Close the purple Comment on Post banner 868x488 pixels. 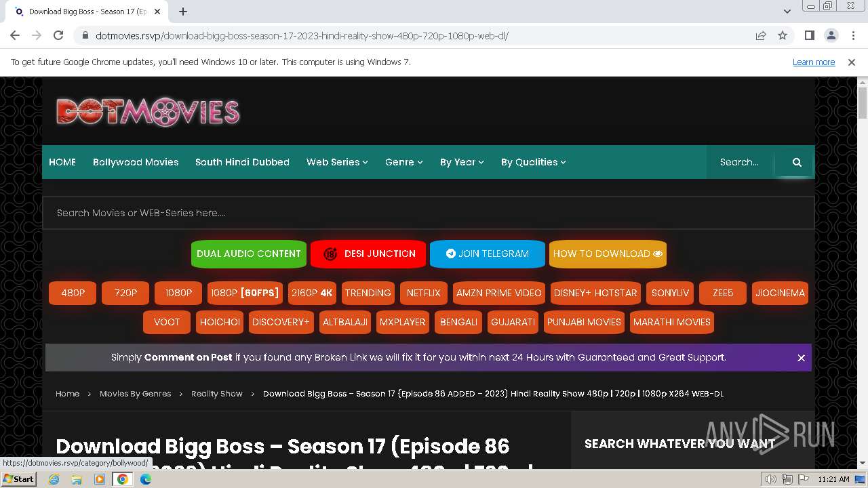801,358
